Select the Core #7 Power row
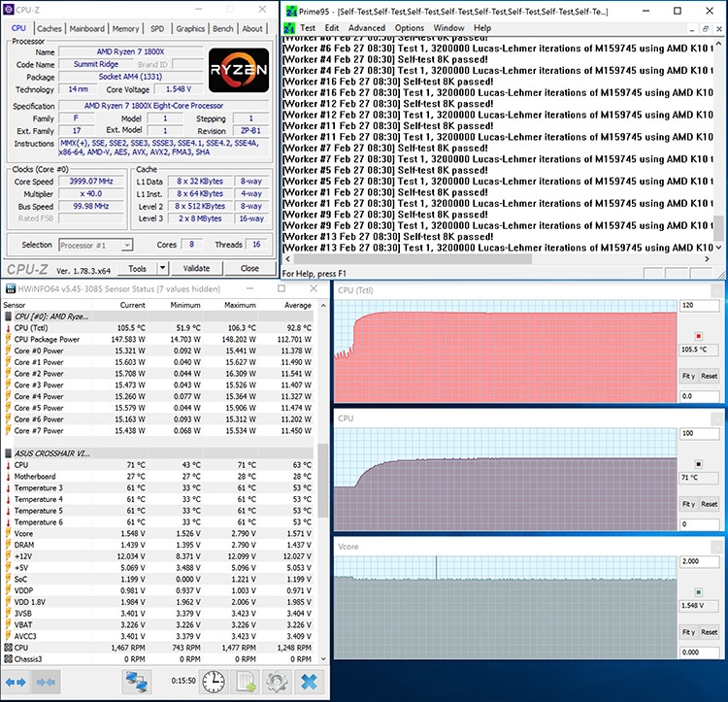728x702 pixels. [x=158, y=431]
